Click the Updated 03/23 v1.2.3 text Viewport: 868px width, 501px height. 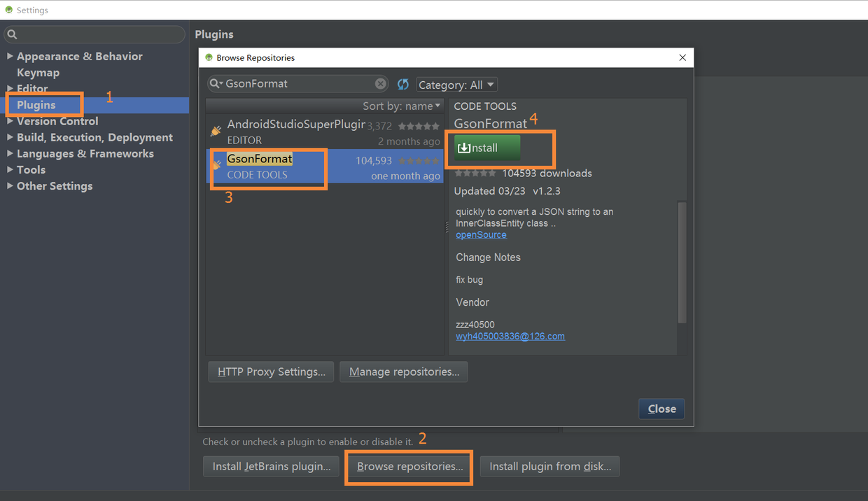pos(507,191)
